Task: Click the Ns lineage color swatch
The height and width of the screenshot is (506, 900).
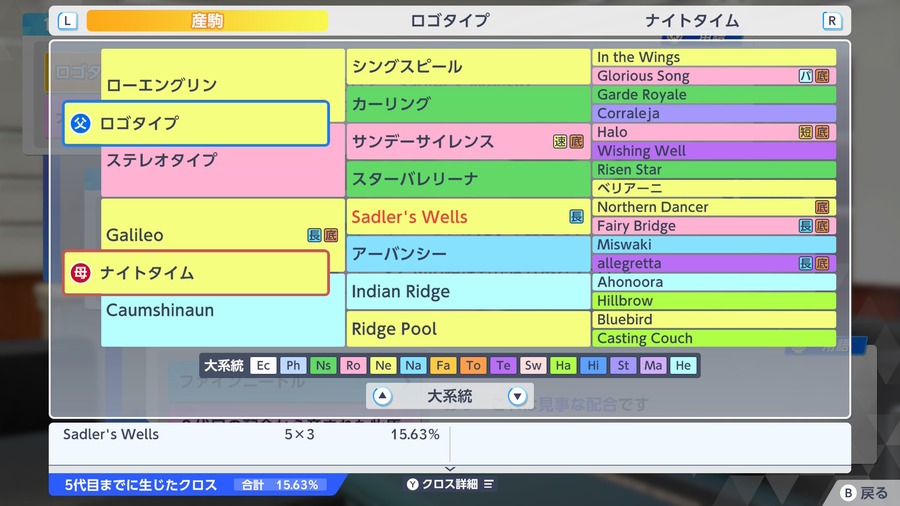Action: [323, 365]
